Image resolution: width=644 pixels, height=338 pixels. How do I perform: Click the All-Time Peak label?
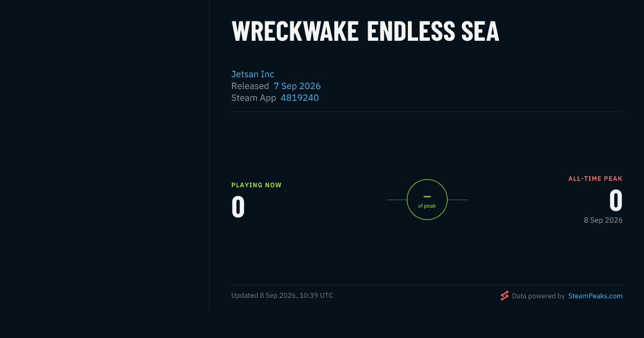596,179
